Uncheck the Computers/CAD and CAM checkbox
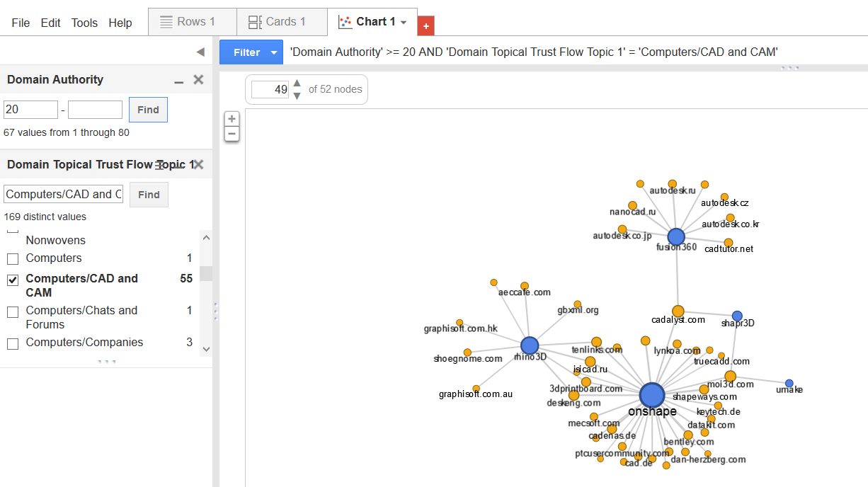Image resolution: width=868 pixels, height=487 pixels. point(13,280)
